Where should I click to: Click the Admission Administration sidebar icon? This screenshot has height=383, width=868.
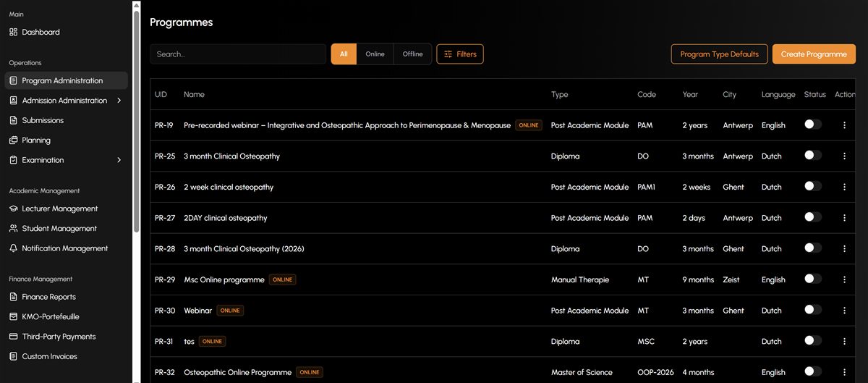pyautogui.click(x=13, y=101)
